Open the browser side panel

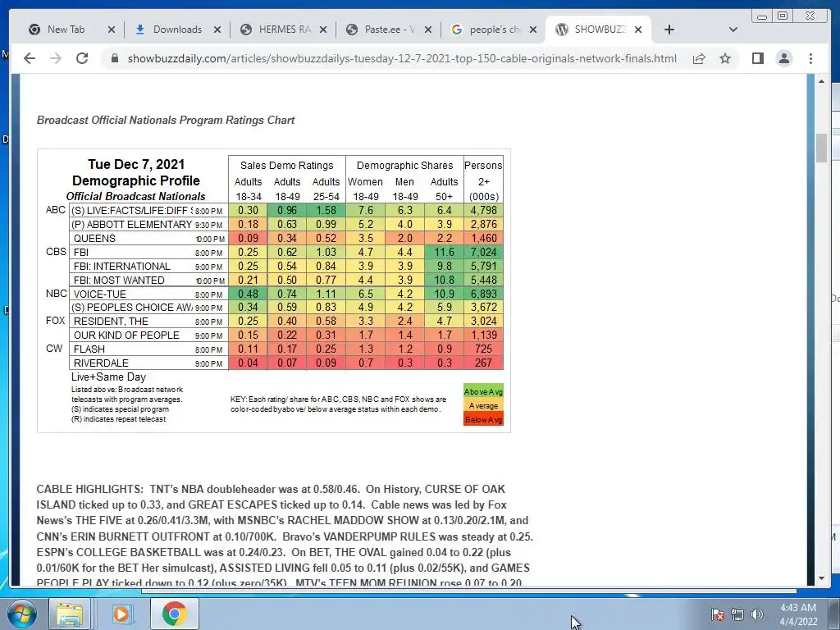(x=757, y=58)
